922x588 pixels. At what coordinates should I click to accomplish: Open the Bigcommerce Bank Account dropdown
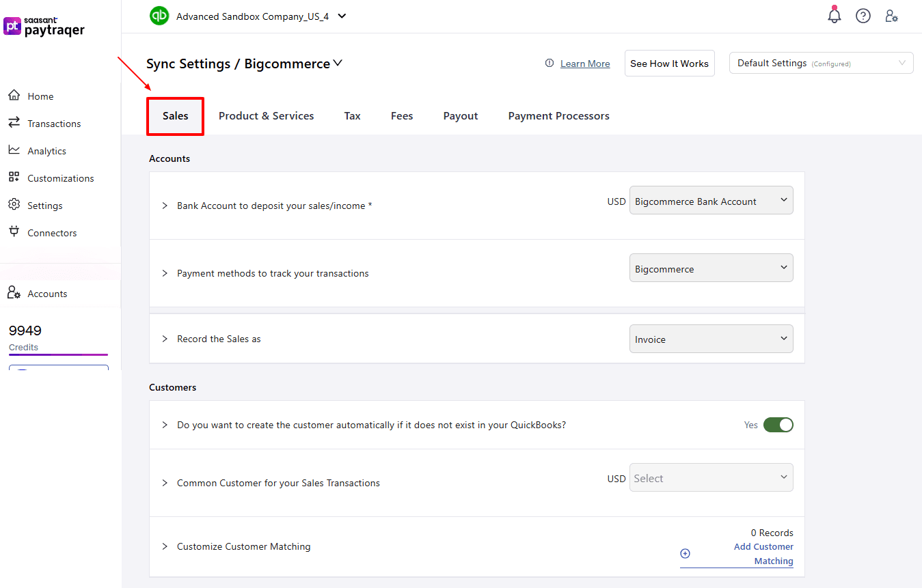711,201
